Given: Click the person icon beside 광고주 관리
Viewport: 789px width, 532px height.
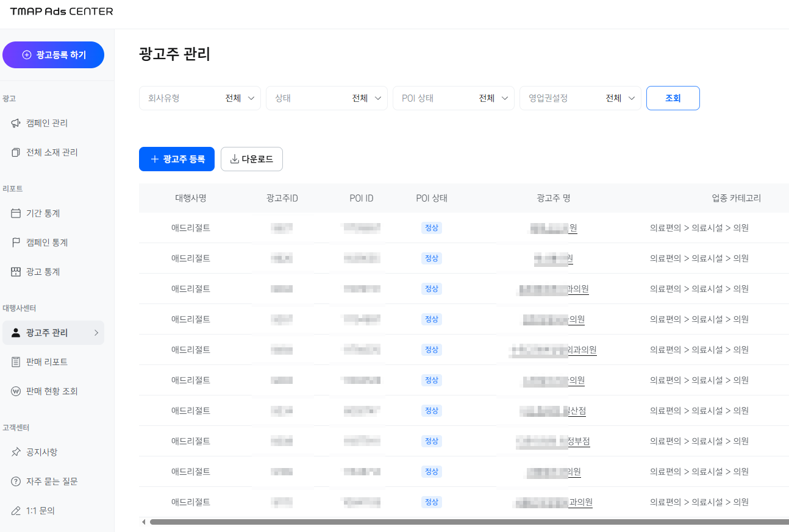Looking at the screenshot, I should pyautogui.click(x=16, y=333).
